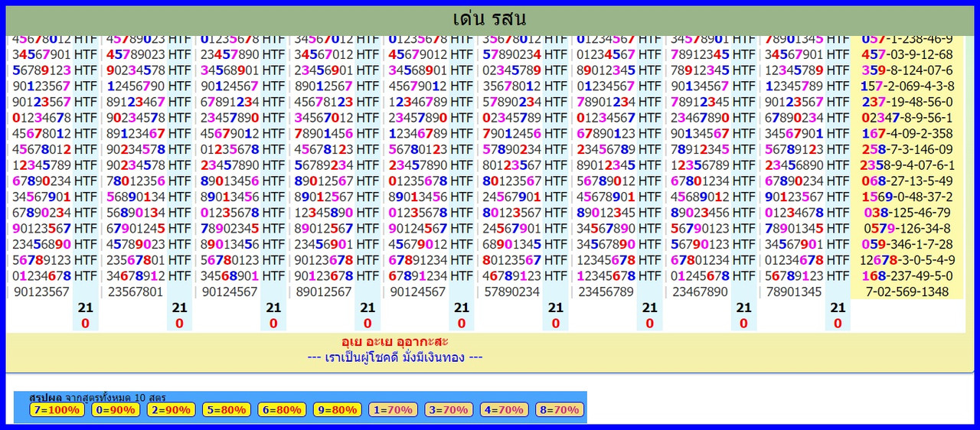
Task: Click the formula cell 46789123
Action: tap(511, 275)
